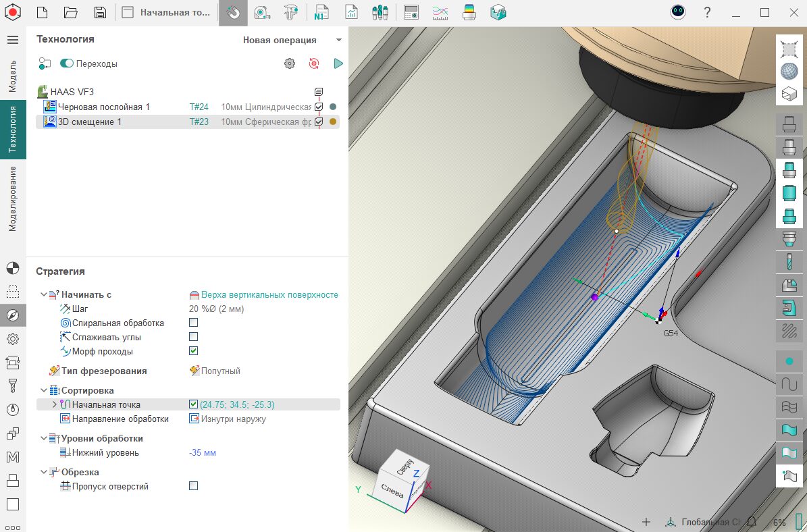Screen dimensions: 807x532
Task: Switch to the Моделирование side tab
Action: (12, 198)
